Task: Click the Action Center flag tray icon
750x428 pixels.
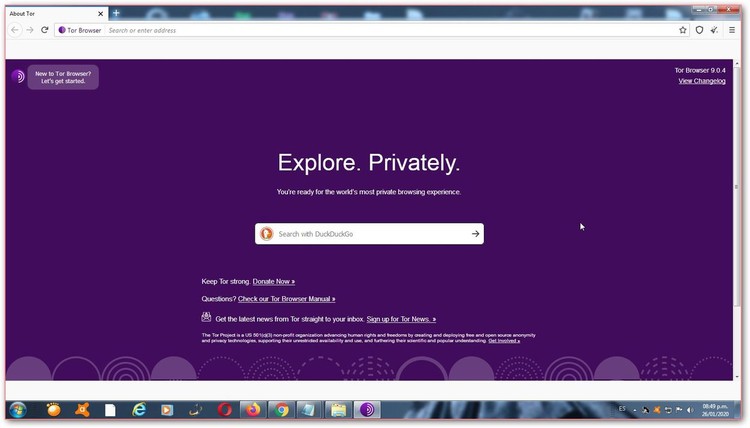Action: (679, 410)
